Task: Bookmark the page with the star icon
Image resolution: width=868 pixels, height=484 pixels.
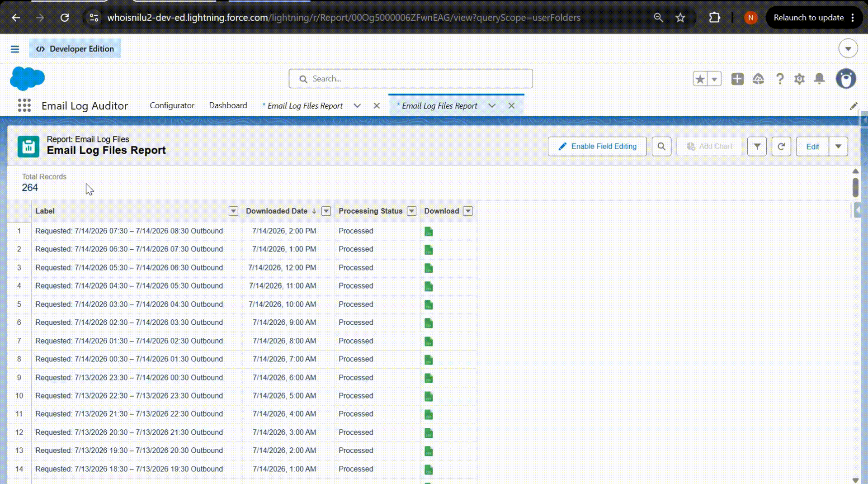Action: [680, 18]
